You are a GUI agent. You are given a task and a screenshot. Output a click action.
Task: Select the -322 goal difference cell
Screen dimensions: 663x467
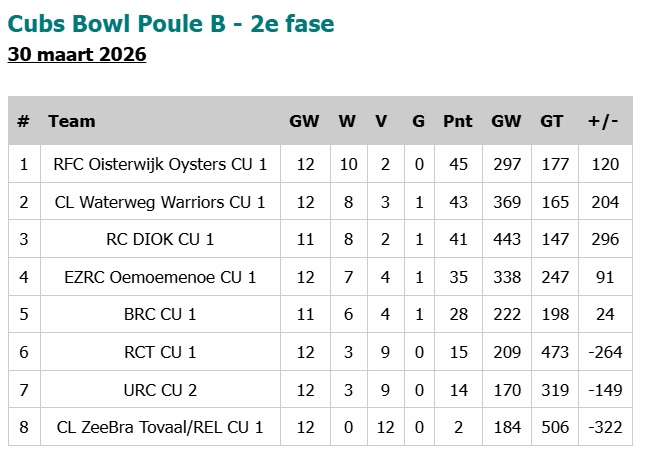(x=603, y=428)
